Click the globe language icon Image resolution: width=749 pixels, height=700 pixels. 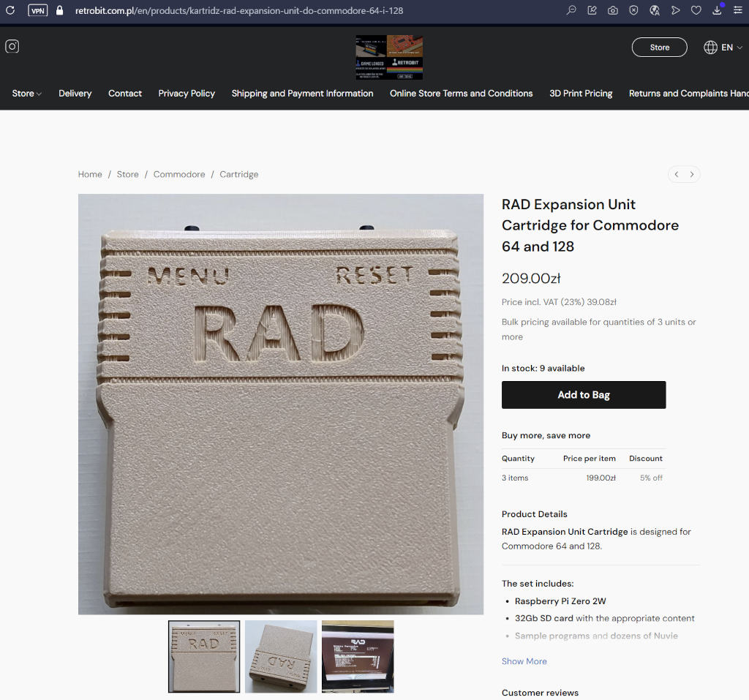(710, 48)
